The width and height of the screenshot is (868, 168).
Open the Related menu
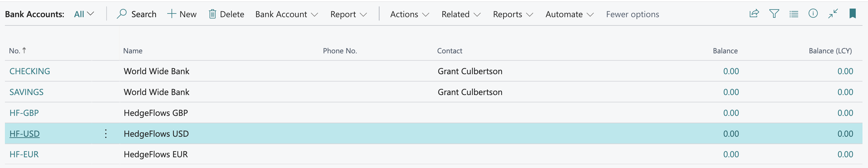(461, 14)
